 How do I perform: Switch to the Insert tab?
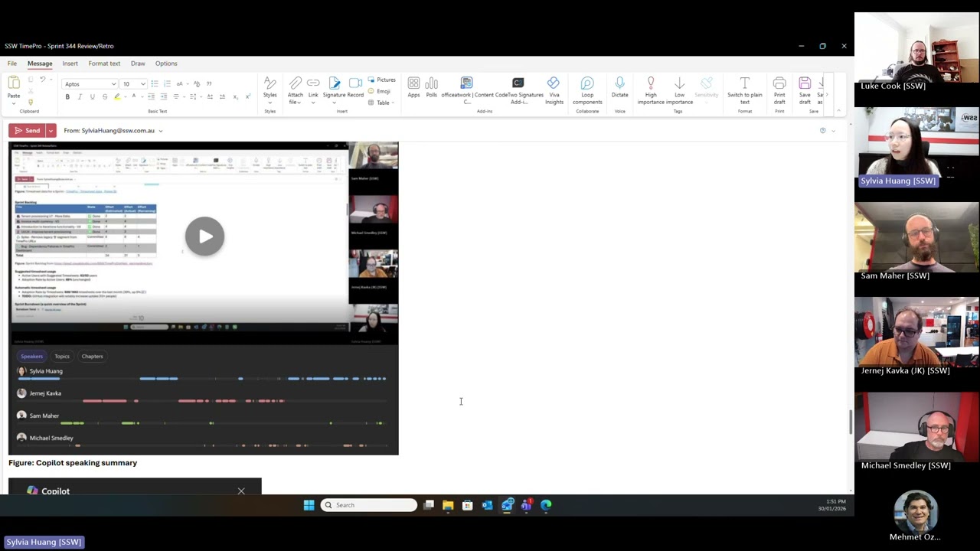pos(70,64)
